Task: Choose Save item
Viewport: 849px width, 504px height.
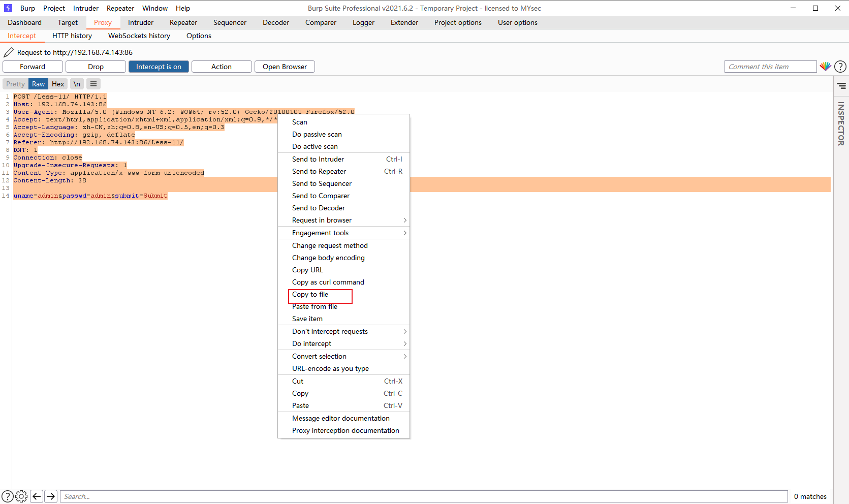Action: pos(343,319)
